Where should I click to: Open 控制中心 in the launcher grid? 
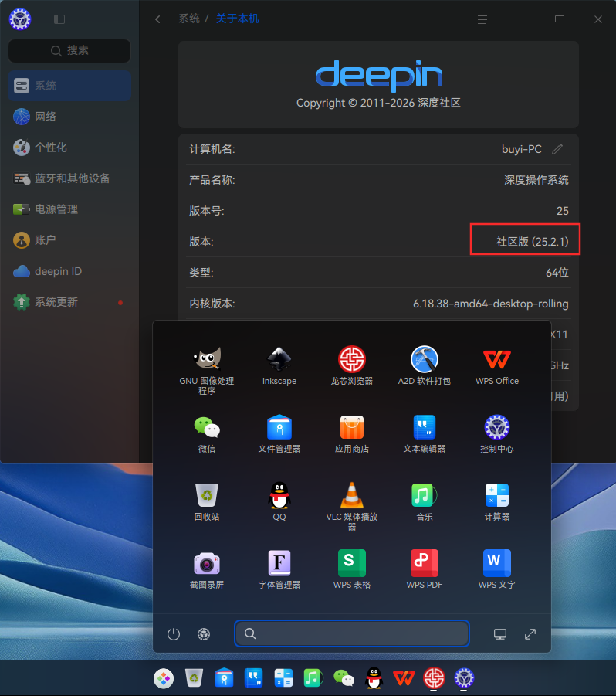[496, 433]
